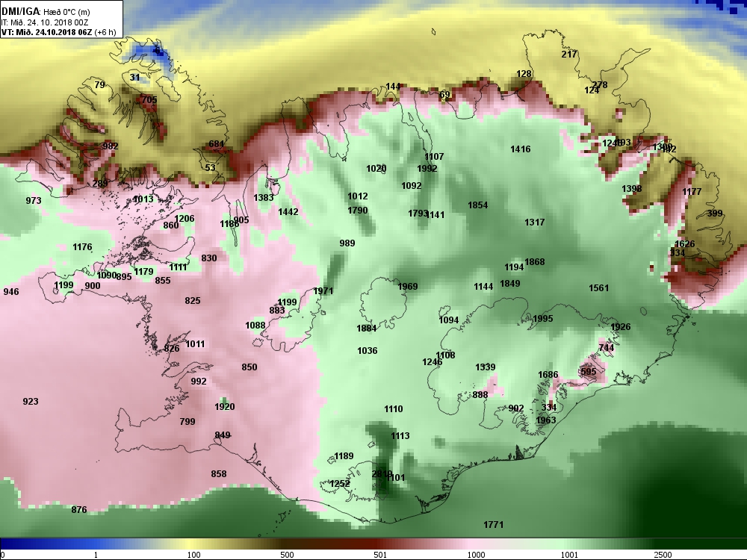Click the map value "989"
Image resolution: width=747 pixels, height=560 pixels.
[347, 243]
